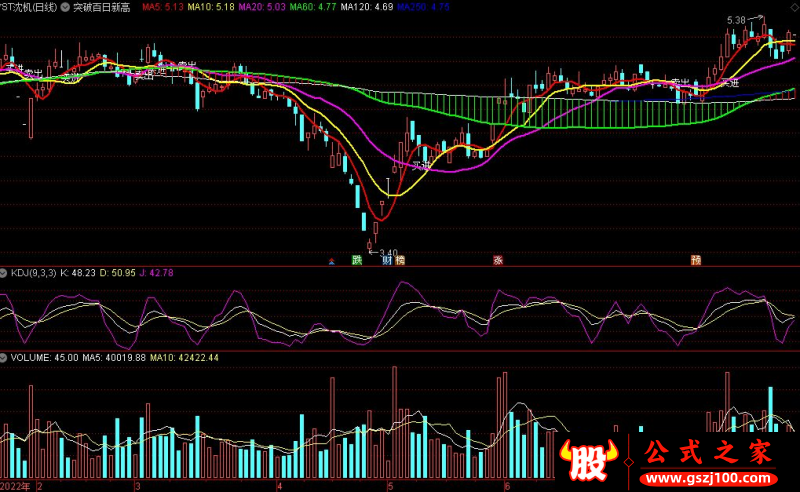Click the 买进 buy signal near May low
The image size is (800, 492).
coord(421,165)
